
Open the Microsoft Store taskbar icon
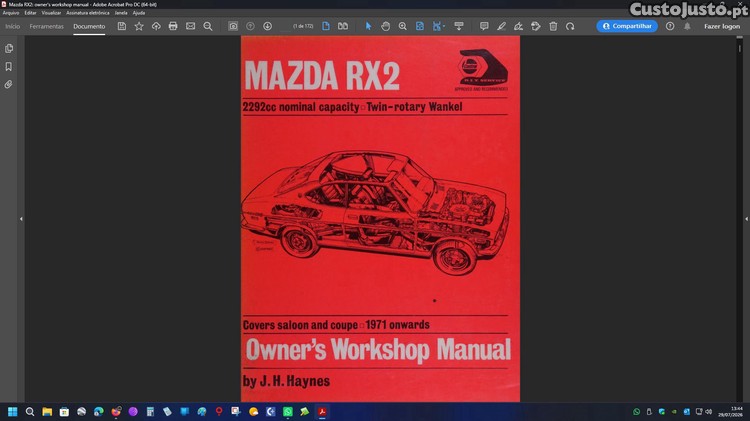pos(64,411)
